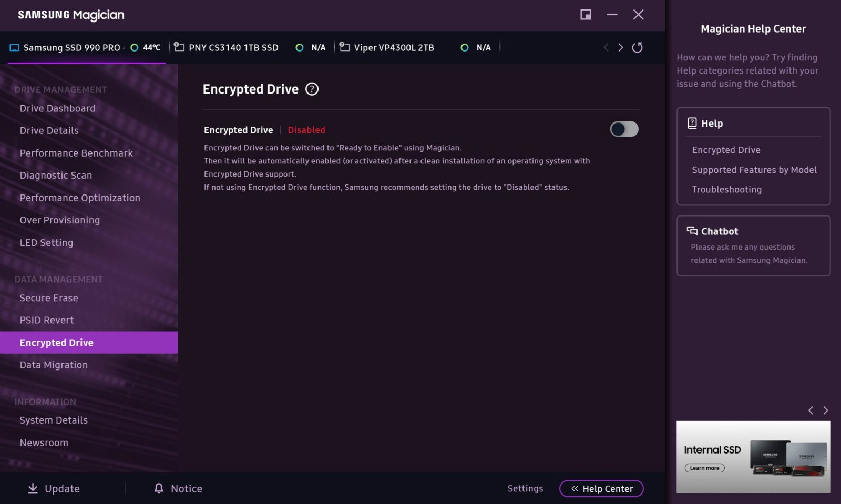Open Secure Erase from the sidebar
This screenshot has height=504, width=841.
(49, 298)
